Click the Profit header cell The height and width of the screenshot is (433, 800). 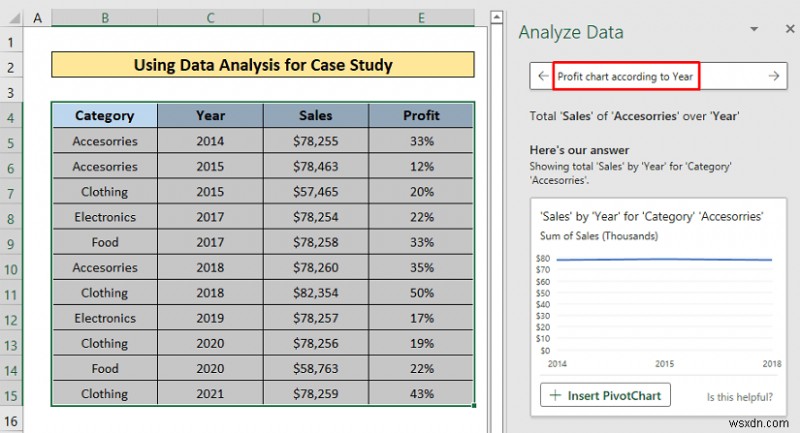pos(421,116)
